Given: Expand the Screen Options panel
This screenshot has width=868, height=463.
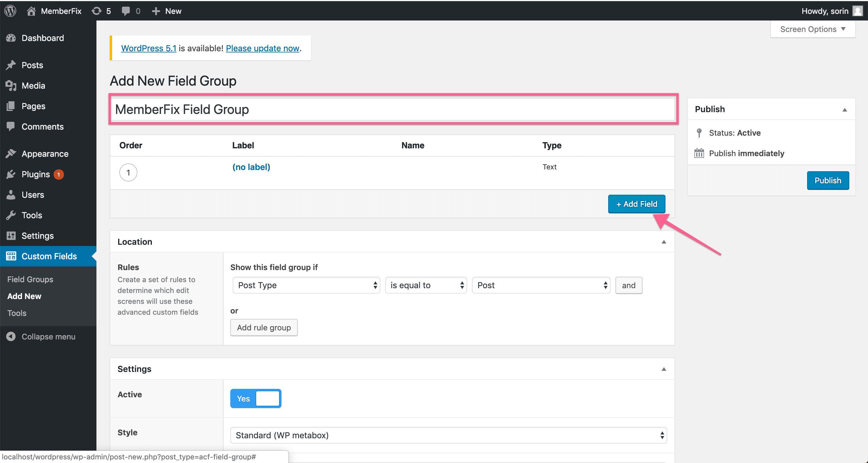Looking at the screenshot, I should 813,29.
